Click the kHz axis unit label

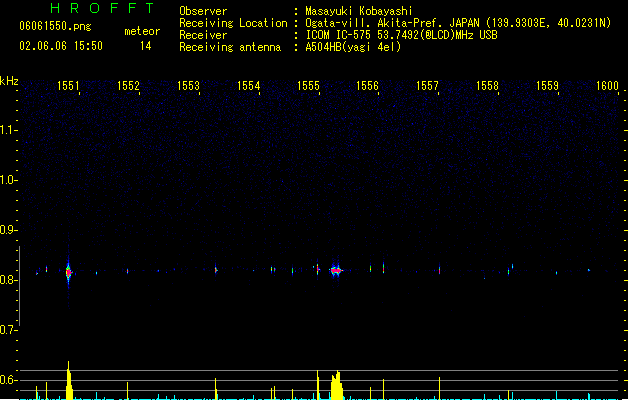point(9,81)
